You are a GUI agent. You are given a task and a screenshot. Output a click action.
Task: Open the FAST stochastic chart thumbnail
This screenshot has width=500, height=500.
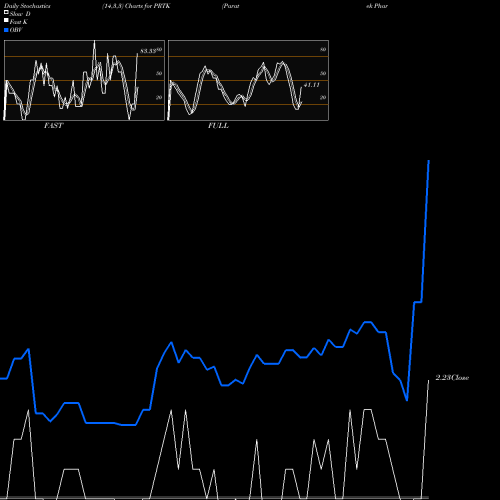(x=84, y=80)
